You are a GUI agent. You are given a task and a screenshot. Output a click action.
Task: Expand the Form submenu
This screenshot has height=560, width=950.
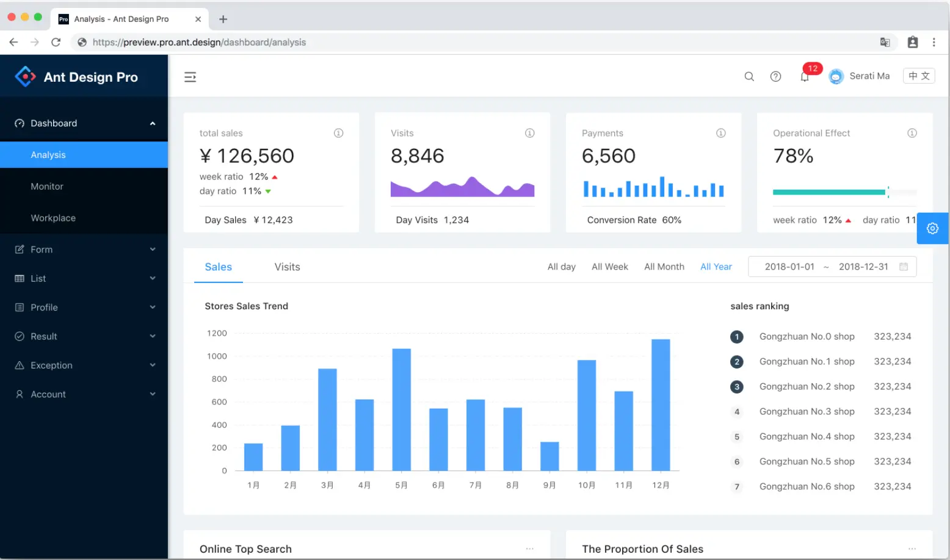84,249
